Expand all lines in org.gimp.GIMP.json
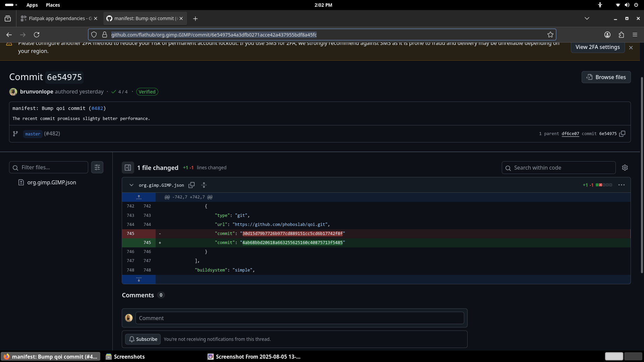644x362 pixels. [x=204, y=185]
